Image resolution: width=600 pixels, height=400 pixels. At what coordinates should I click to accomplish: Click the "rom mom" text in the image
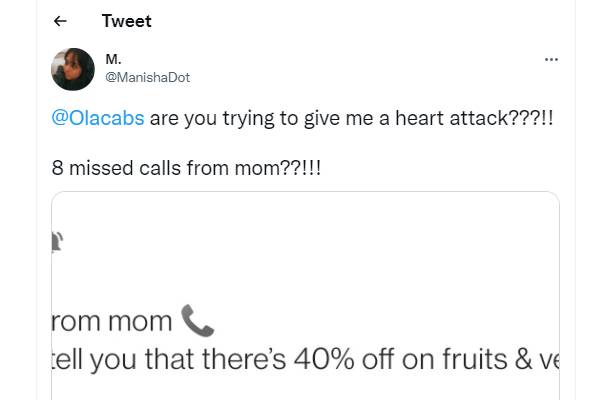[x=112, y=322]
